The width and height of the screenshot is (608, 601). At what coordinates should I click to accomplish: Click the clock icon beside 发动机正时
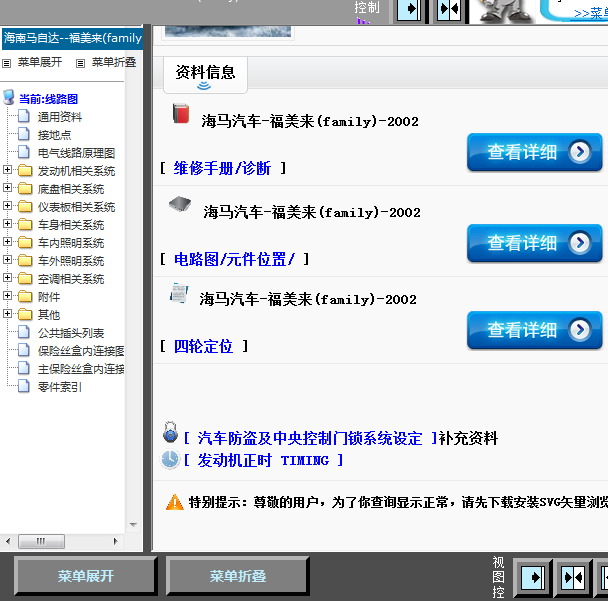coord(170,459)
